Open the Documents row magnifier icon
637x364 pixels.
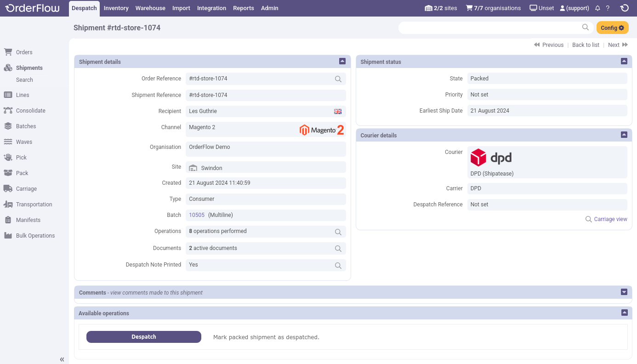pos(338,249)
